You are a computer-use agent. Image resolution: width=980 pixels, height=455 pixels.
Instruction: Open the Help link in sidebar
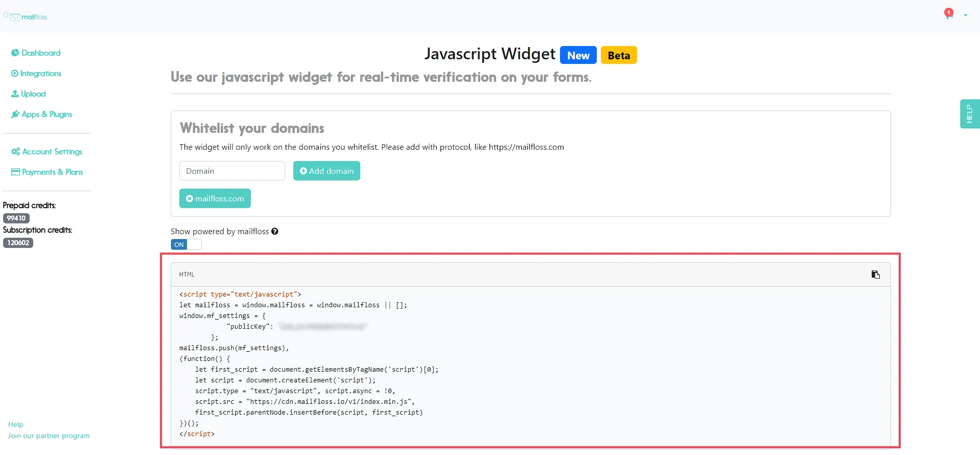pos(16,424)
